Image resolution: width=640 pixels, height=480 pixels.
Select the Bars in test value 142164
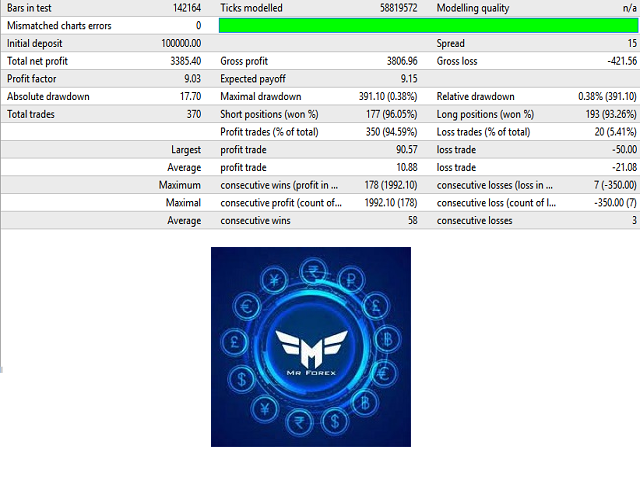187,8
